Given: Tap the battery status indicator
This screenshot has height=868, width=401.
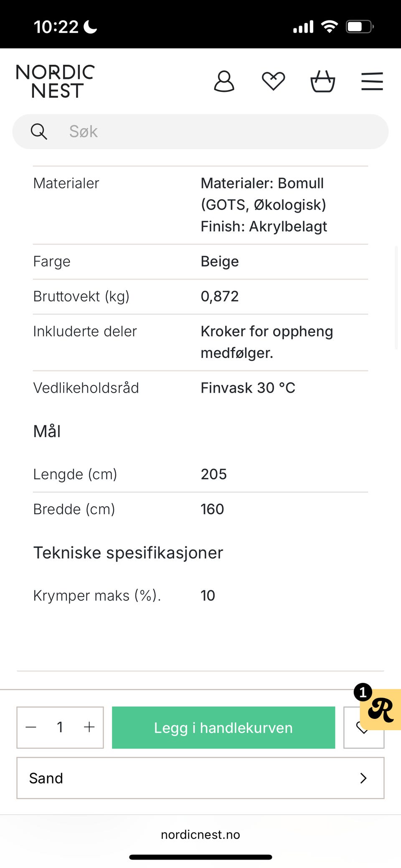Looking at the screenshot, I should 359,27.
